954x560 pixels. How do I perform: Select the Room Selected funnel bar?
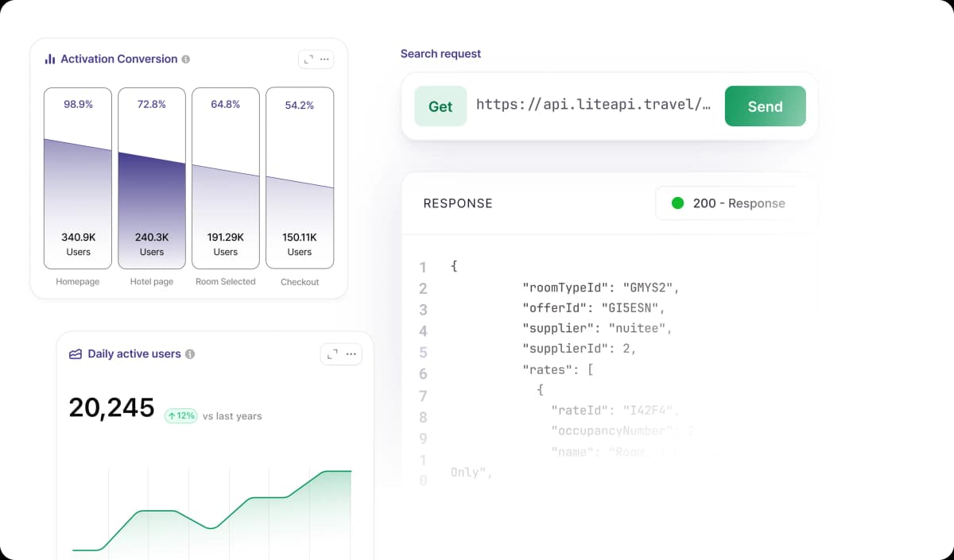coord(226,179)
